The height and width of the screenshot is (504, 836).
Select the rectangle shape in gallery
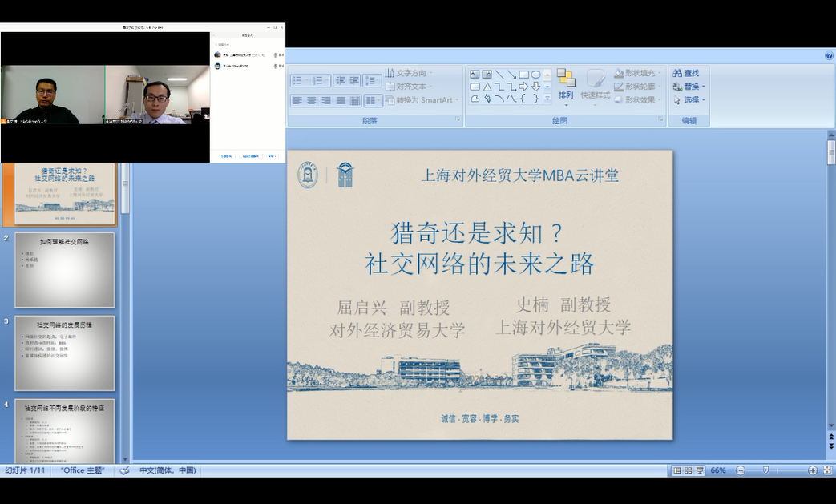(x=523, y=75)
